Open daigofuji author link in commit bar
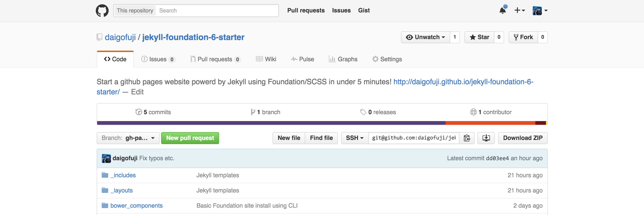Screen dimensions: 644x215 point(125,158)
